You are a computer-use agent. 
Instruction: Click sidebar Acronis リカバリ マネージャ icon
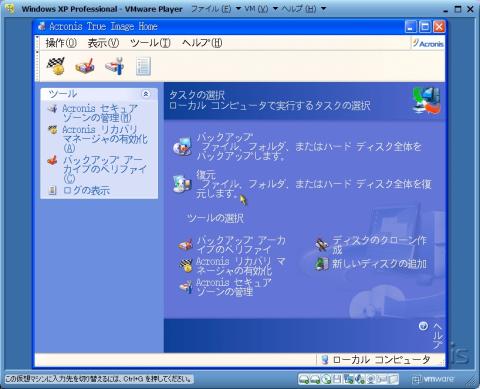(x=53, y=130)
